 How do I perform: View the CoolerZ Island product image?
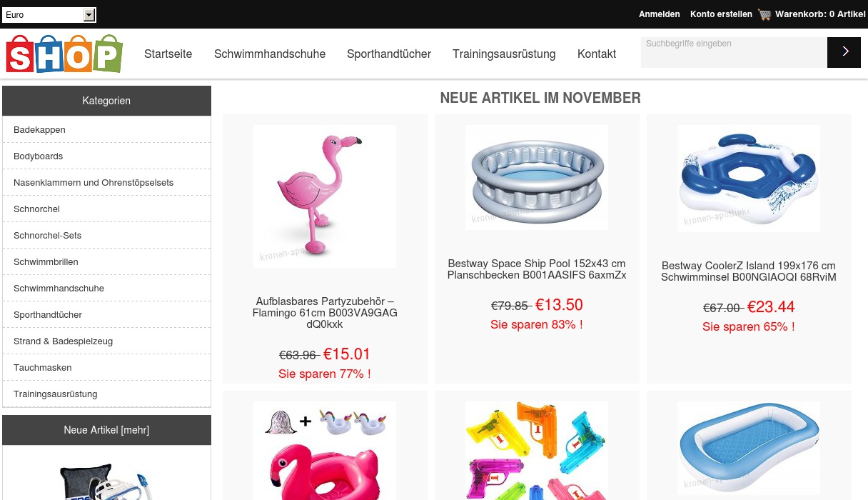(748, 179)
